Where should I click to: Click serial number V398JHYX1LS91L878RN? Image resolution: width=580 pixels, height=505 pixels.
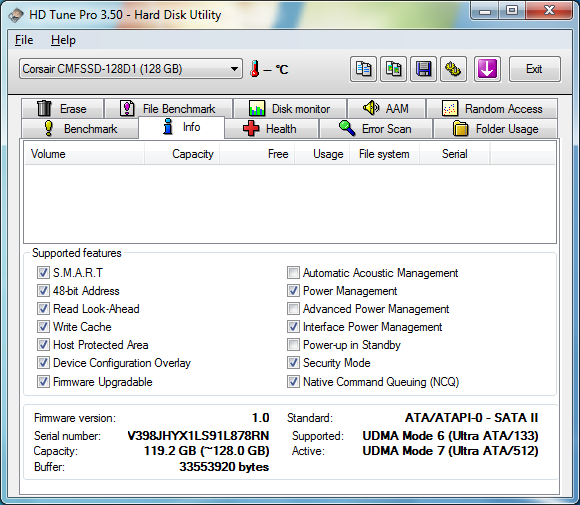(198, 436)
